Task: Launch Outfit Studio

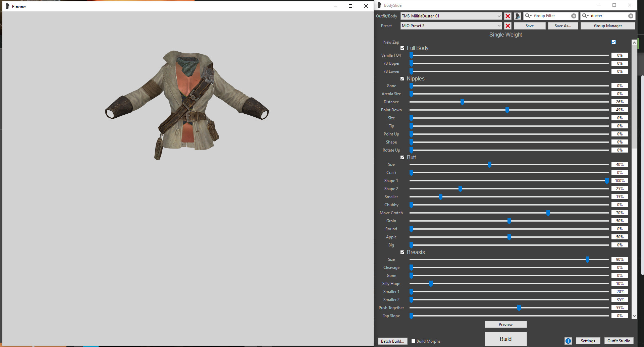Action: pyautogui.click(x=619, y=341)
